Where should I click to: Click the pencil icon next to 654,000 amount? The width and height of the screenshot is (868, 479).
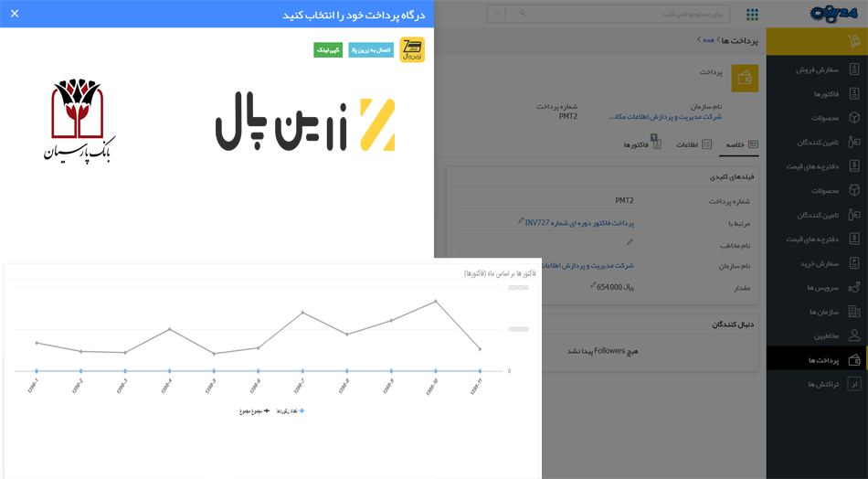[x=592, y=285]
